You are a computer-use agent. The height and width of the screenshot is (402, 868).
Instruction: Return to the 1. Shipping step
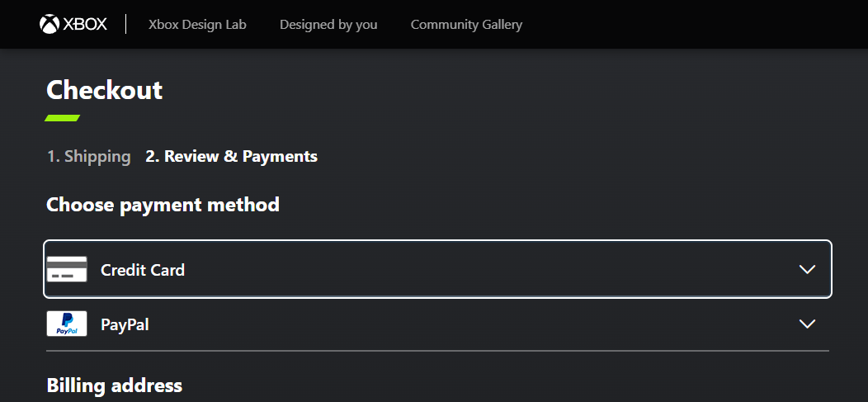(88, 157)
